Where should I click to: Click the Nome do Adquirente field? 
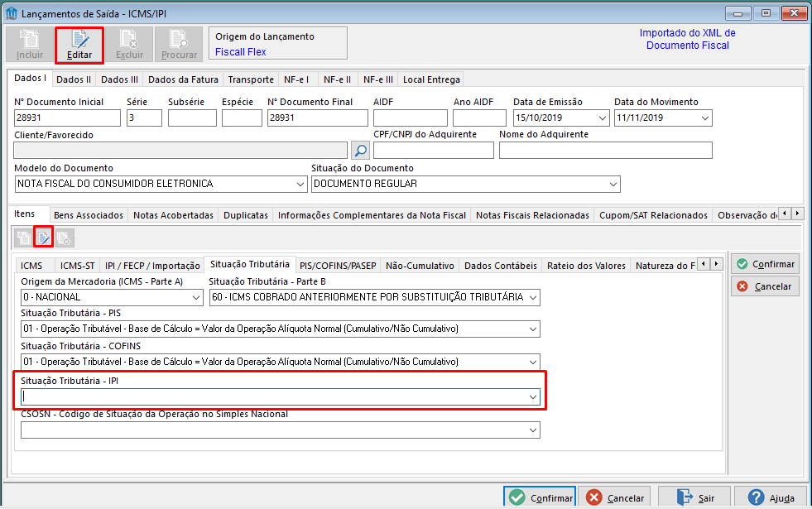coord(605,151)
